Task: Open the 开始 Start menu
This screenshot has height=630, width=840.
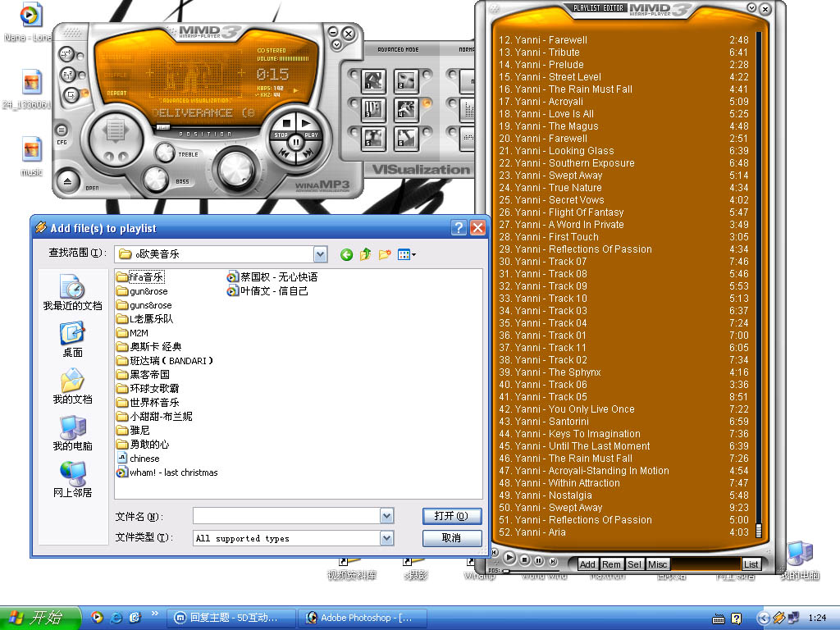Action: [x=39, y=618]
